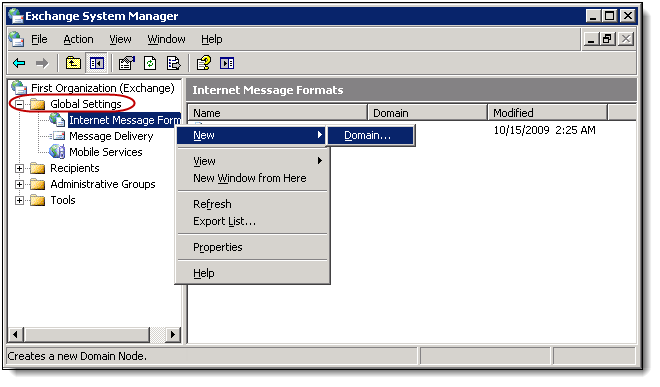This screenshot has height=387, width=660.
Task: Expand the Tools tree node
Action: pos(19,200)
